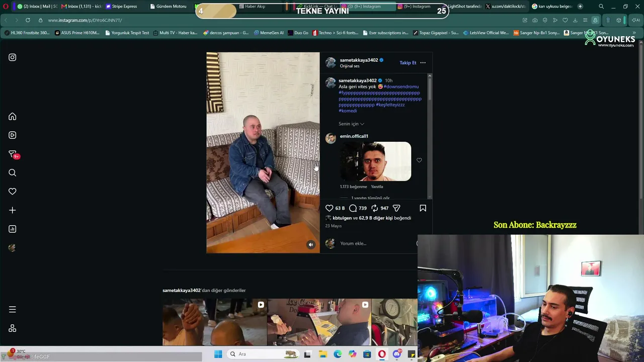Image resolution: width=644 pixels, height=362 pixels.
Task: Follow the account with Takip Et
Action: coord(408,63)
